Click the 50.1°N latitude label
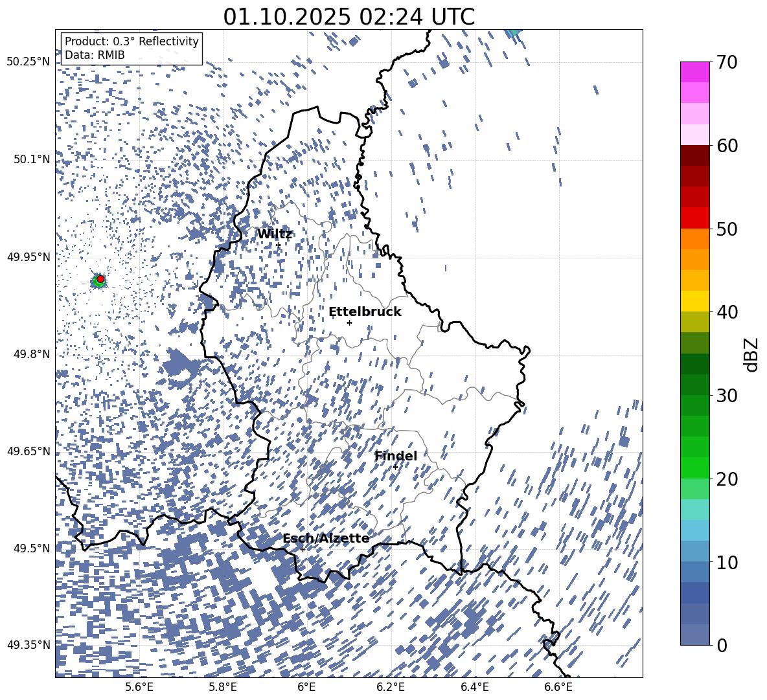The height and width of the screenshot is (700, 767). (x=32, y=159)
